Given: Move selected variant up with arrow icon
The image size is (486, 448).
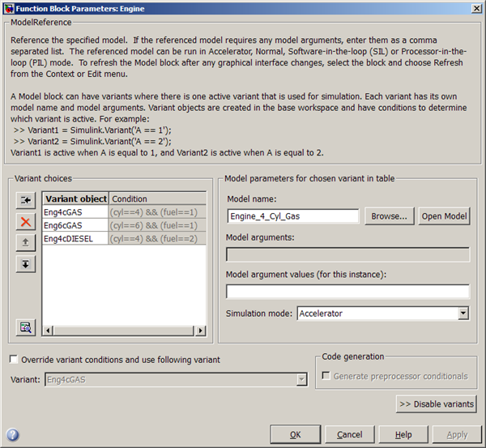Looking at the screenshot, I should coord(27,242).
